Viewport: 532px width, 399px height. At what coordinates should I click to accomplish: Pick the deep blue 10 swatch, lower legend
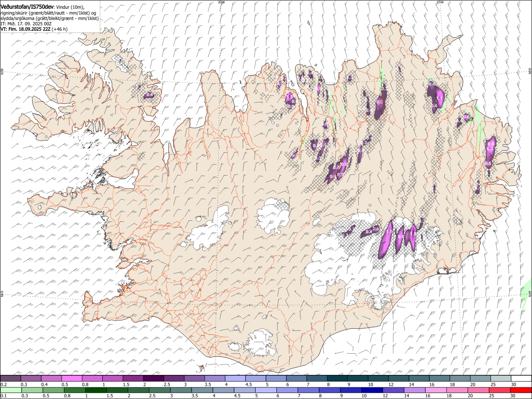tap(371, 390)
